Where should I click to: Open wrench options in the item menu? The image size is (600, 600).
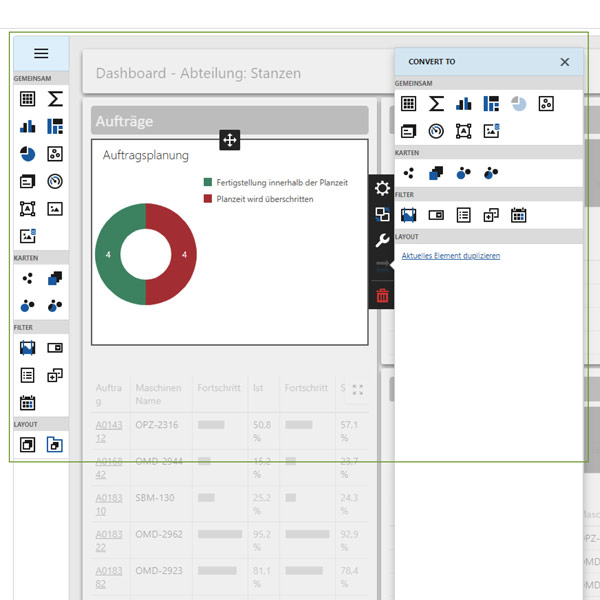[x=382, y=240]
